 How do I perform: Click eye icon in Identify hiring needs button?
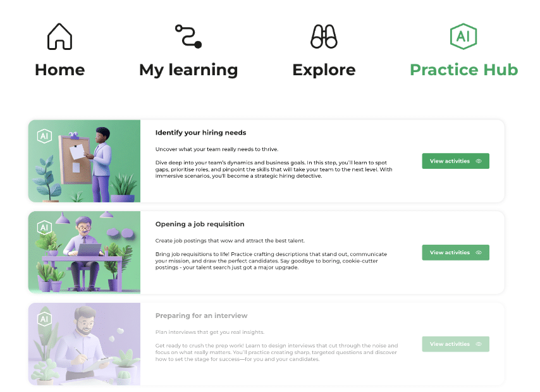[479, 161]
